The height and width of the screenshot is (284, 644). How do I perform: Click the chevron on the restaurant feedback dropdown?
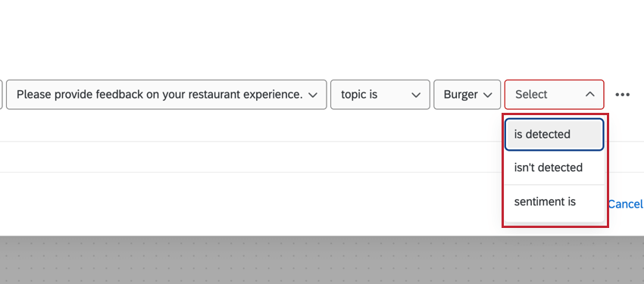(313, 95)
